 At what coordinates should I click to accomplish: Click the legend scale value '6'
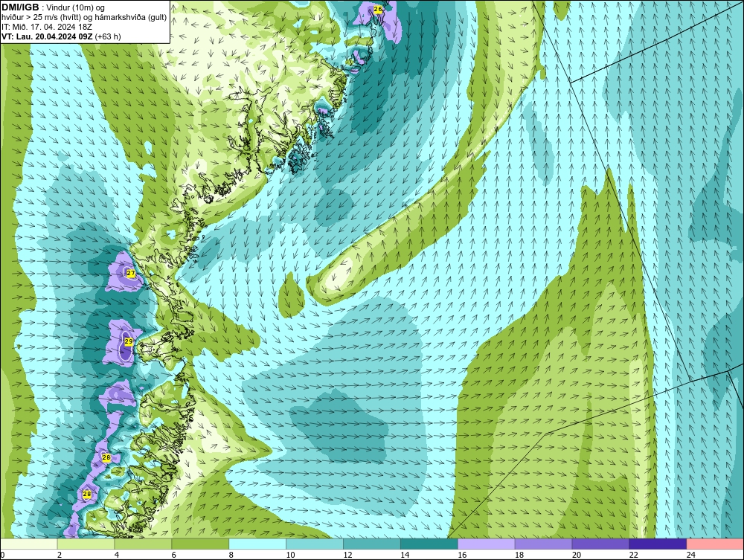pyautogui.click(x=174, y=555)
